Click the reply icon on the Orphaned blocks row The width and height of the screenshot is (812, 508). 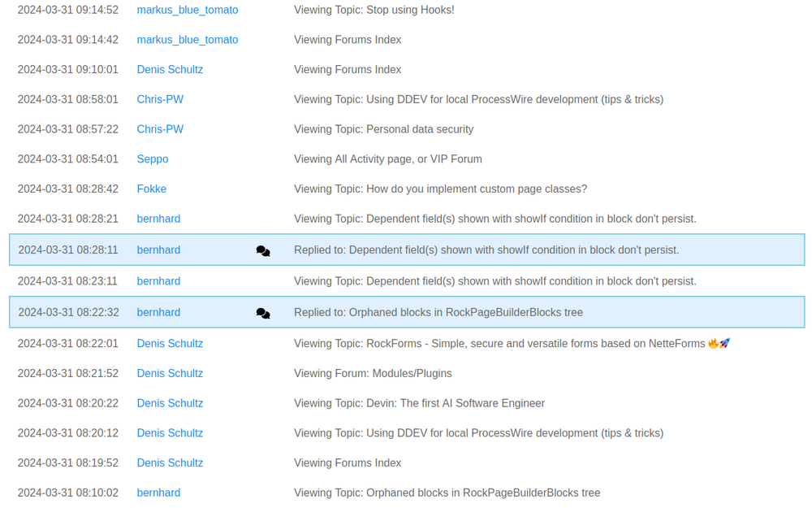point(262,313)
